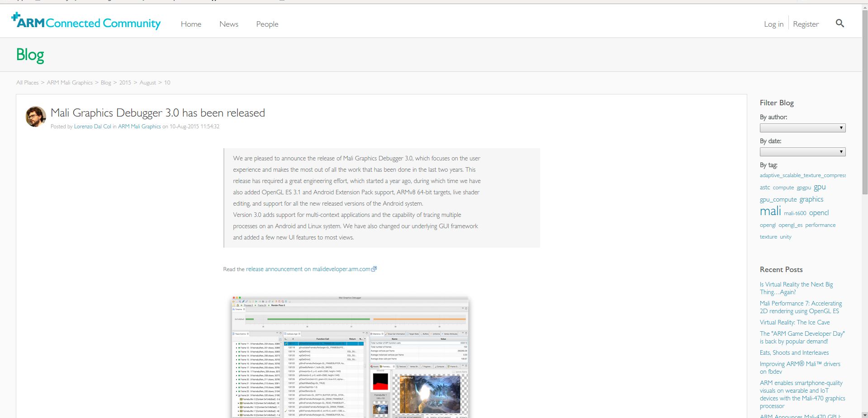Open the post title Mali Graphics Debugger 3.0
The height and width of the screenshot is (418, 868).
tap(157, 113)
